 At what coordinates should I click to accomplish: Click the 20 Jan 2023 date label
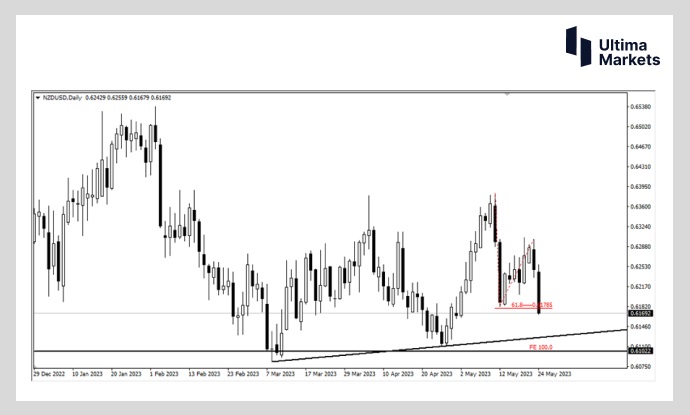126,374
